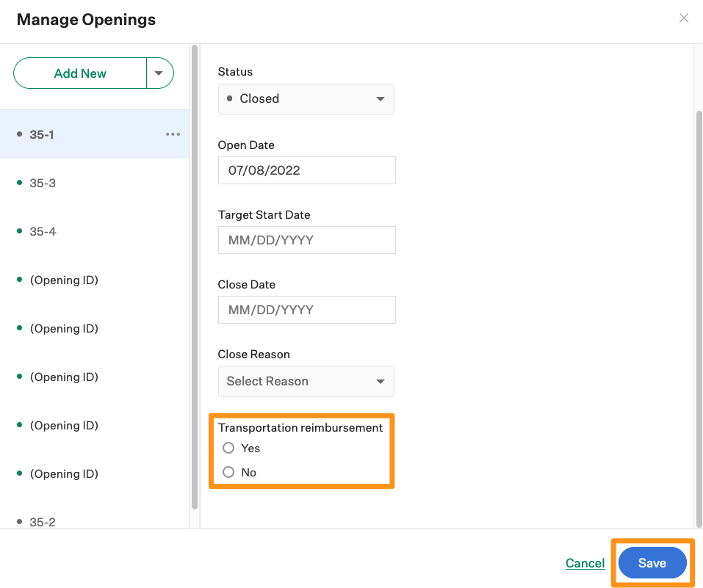703x588 pixels.
Task: Click the green status dot beside 35-3
Action: 19,182
